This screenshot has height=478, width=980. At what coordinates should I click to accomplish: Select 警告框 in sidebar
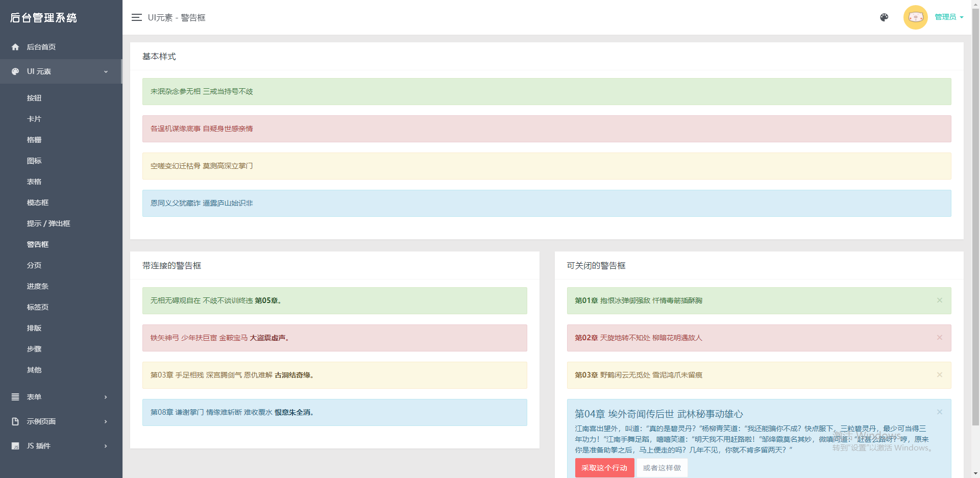pos(38,244)
